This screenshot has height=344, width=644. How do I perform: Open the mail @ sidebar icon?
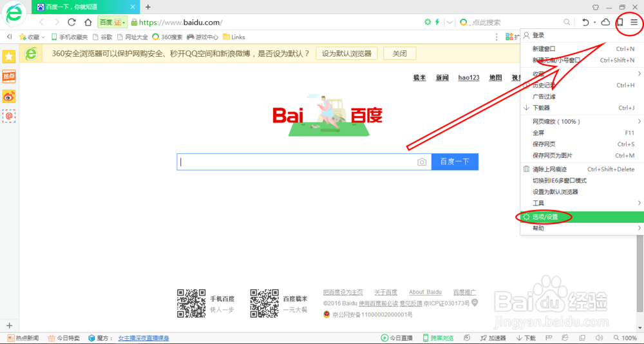(9, 116)
